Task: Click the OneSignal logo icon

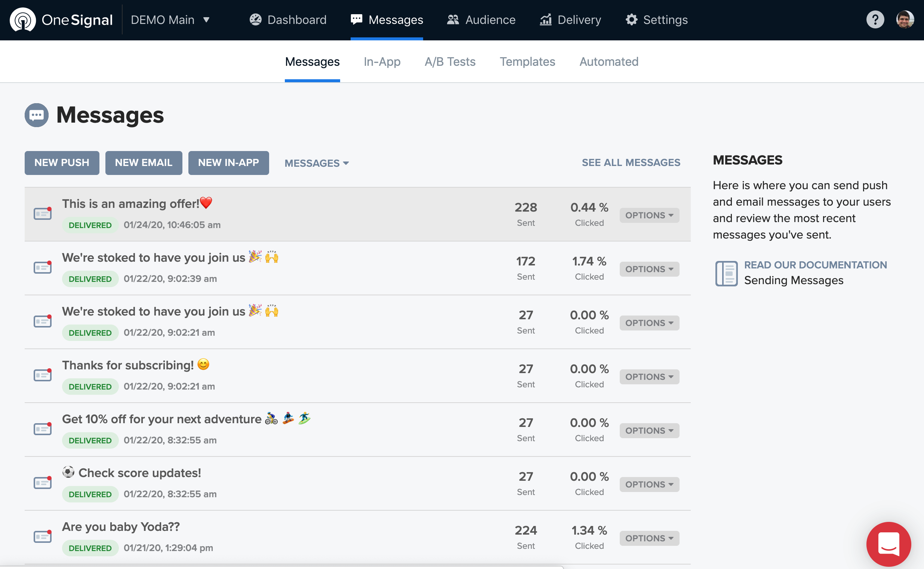Action: [x=22, y=20]
